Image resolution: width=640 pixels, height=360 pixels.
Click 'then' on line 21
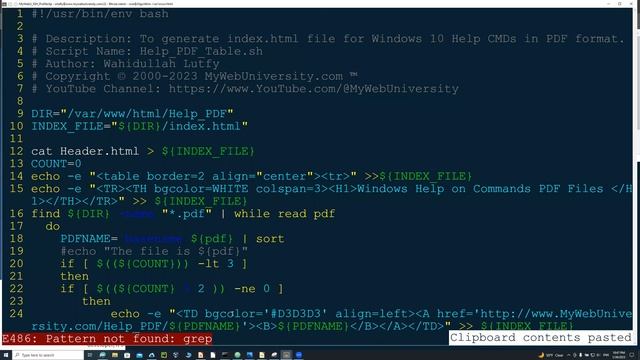pos(75,276)
